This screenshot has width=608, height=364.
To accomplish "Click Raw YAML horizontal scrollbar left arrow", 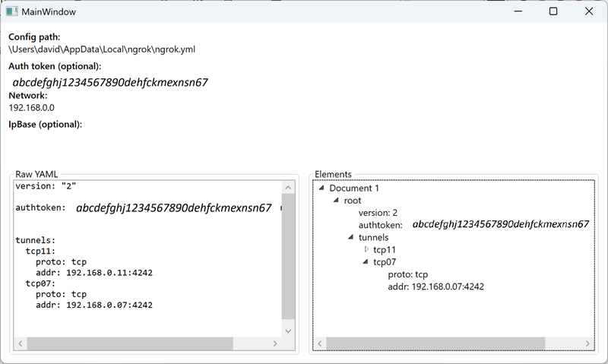I will (x=21, y=343).
